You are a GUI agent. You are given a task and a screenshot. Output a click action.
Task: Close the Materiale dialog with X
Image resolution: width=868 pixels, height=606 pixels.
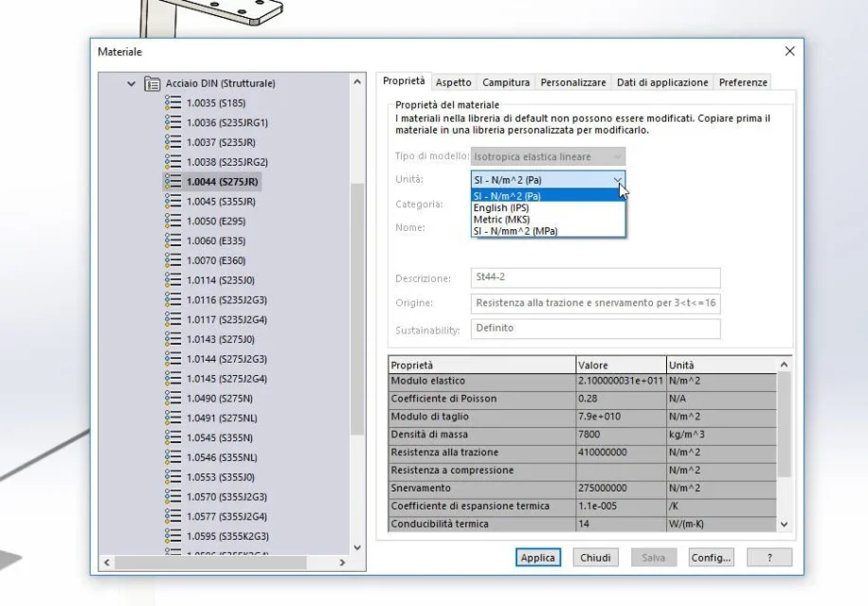790,51
